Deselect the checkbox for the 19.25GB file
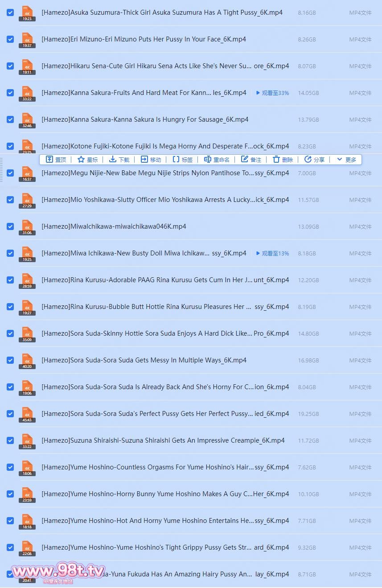The image size is (382, 588). (x=10, y=414)
